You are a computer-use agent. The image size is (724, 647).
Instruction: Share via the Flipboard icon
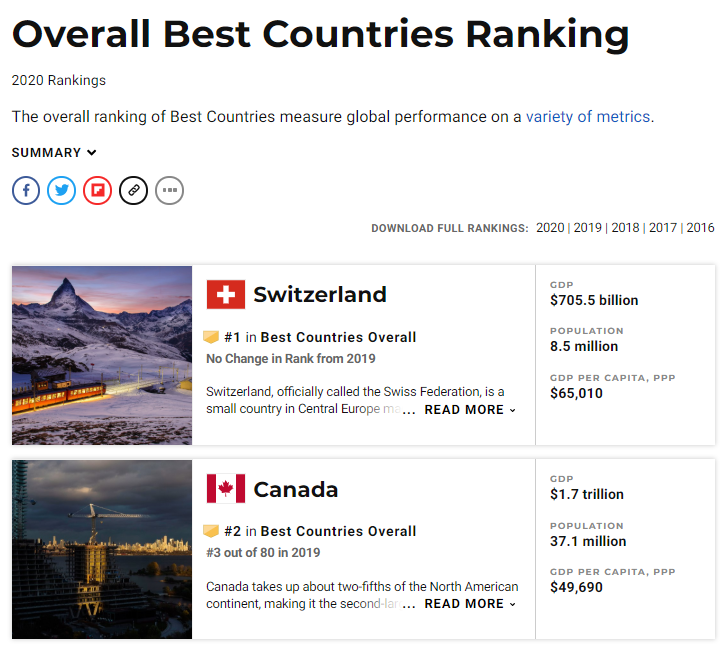point(97,190)
